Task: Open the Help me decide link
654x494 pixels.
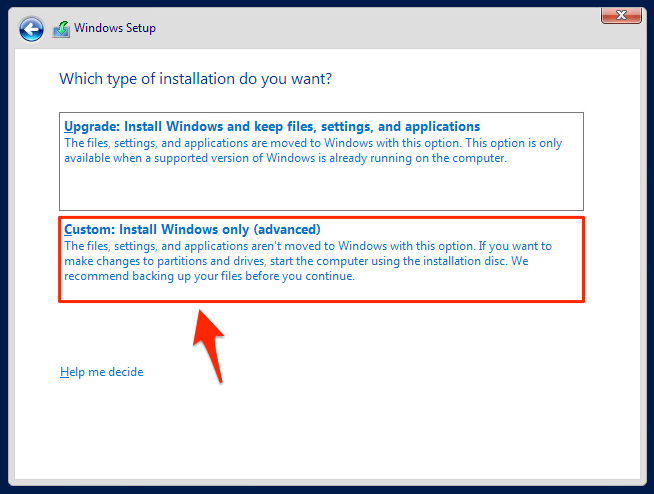Action: click(x=101, y=372)
